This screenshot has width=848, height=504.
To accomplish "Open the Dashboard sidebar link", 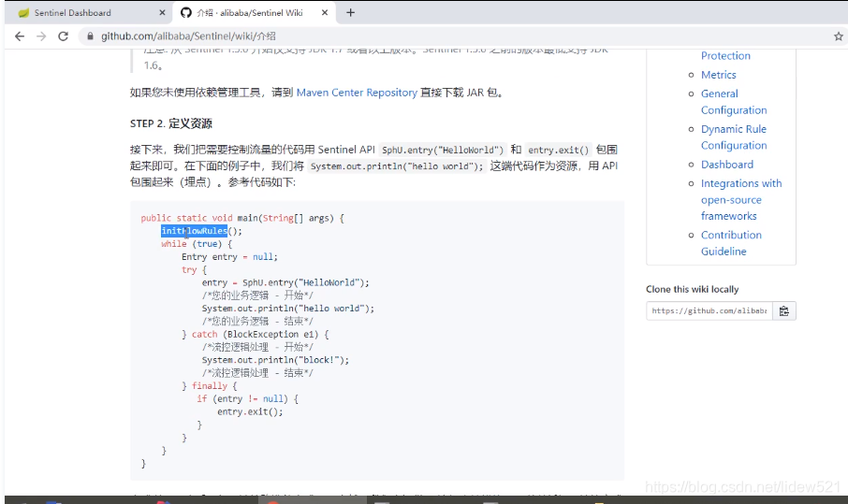I will 727,165.
